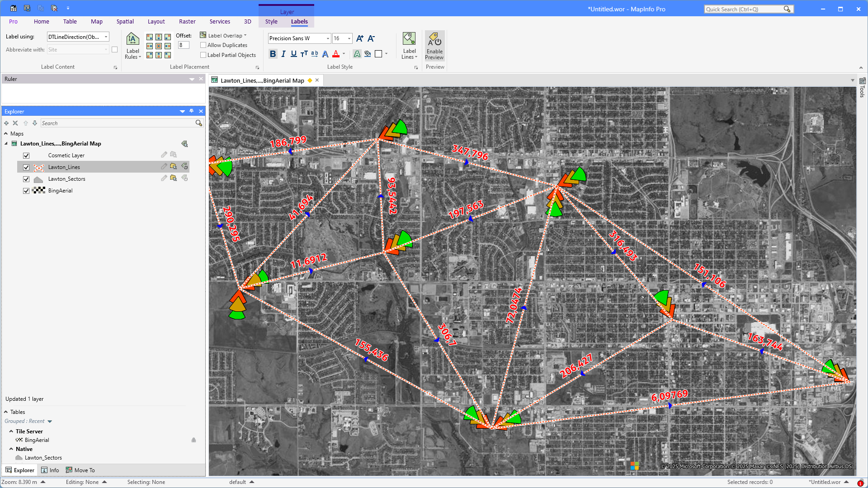Toggle underline label formatting
The image size is (868, 488).
click(x=294, y=54)
